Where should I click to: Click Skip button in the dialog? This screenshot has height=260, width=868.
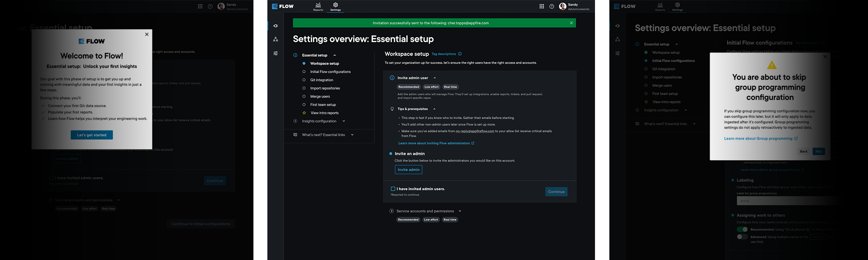coord(819,152)
